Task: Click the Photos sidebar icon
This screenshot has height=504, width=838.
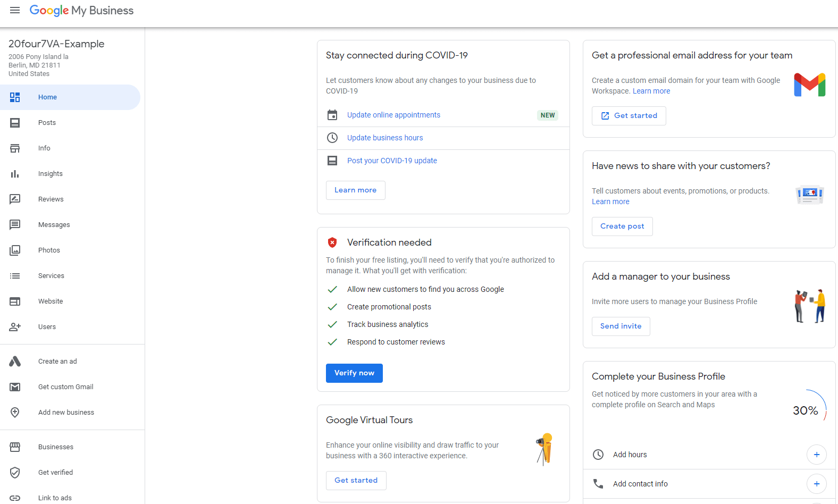Action: (x=15, y=250)
